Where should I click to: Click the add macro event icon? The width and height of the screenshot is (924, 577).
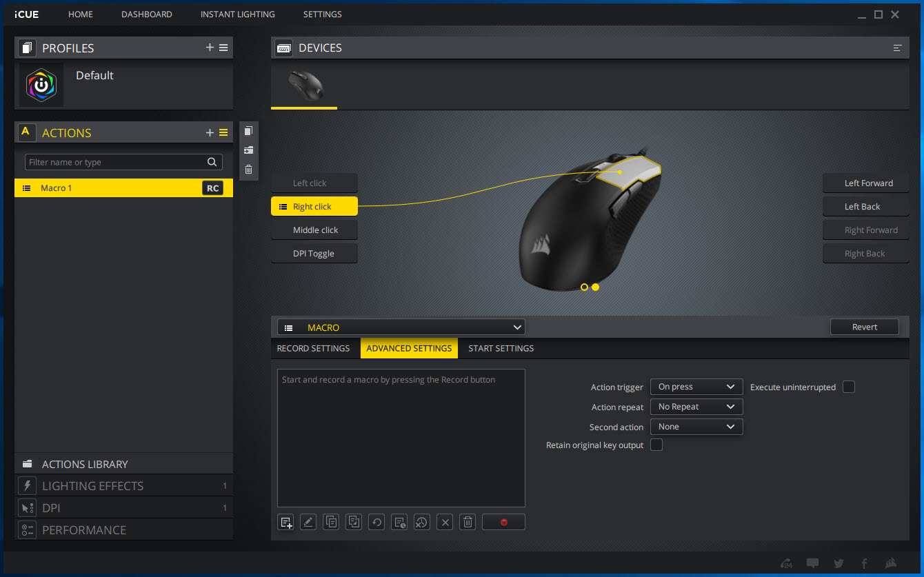pyautogui.click(x=286, y=522)
